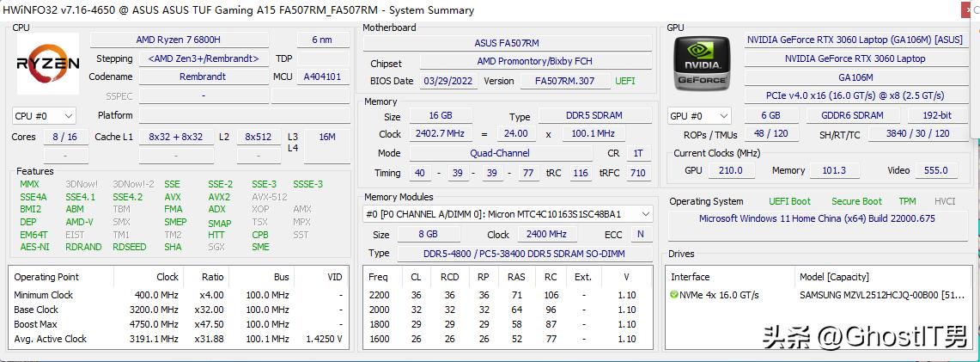Open the CPU #0 selector dropdown

point(44,116)
